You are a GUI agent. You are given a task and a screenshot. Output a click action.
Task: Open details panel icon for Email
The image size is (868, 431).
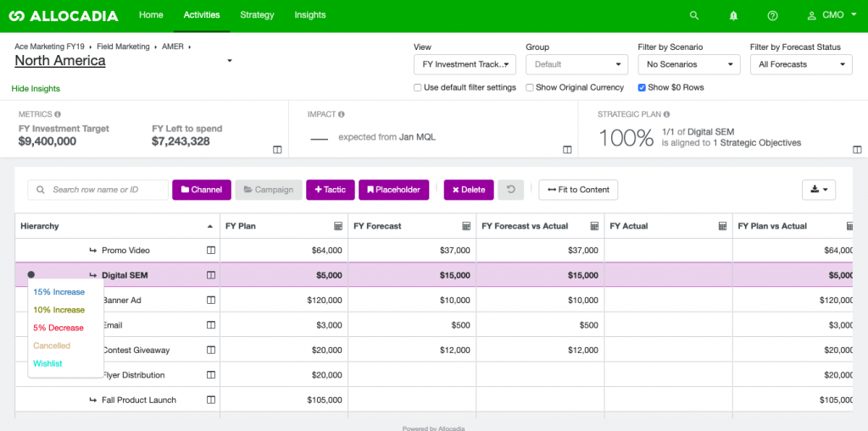pos(210,325)
